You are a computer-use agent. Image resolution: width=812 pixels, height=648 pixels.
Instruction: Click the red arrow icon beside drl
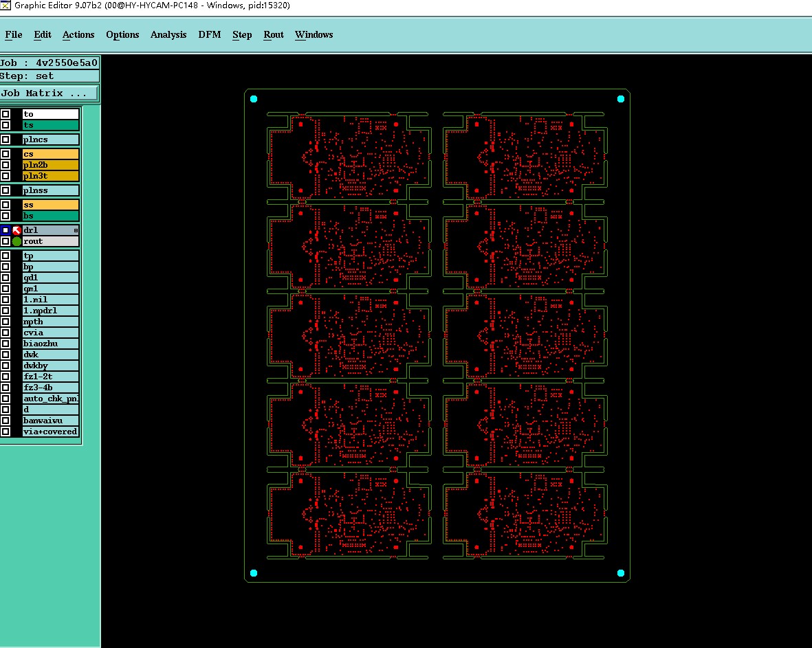tap(17, 230)
